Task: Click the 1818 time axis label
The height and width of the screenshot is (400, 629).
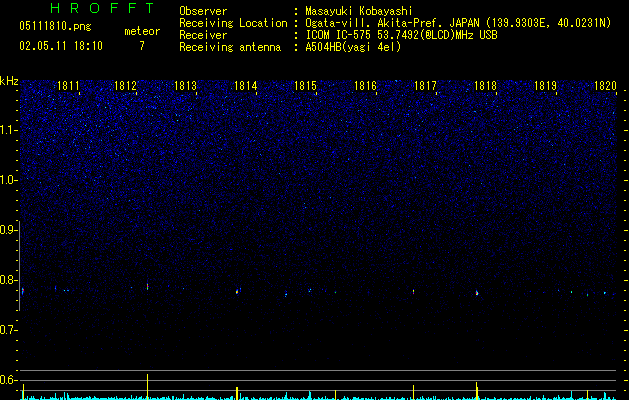Action: [485, 86]
